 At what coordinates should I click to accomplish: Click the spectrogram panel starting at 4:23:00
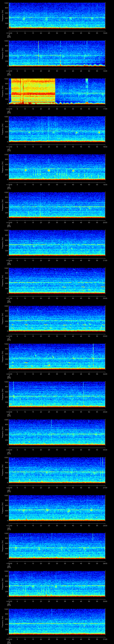tap(57, 356)
